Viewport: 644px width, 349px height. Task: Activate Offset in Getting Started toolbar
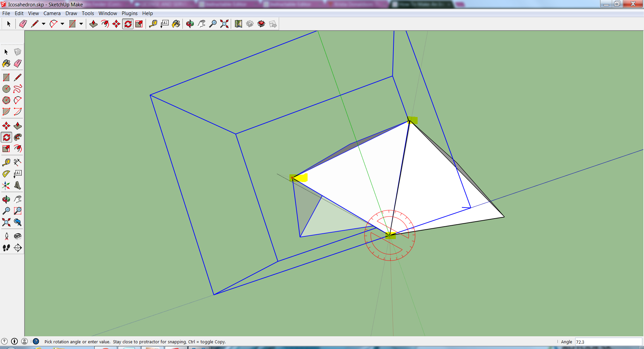click(105, 24)
